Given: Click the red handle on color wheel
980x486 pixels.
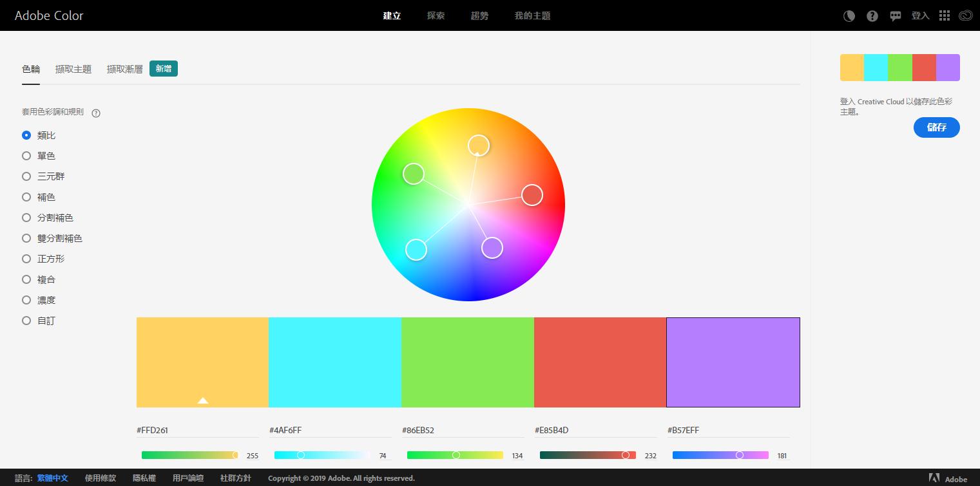Looking at the screenshot, I should (532, 195).
